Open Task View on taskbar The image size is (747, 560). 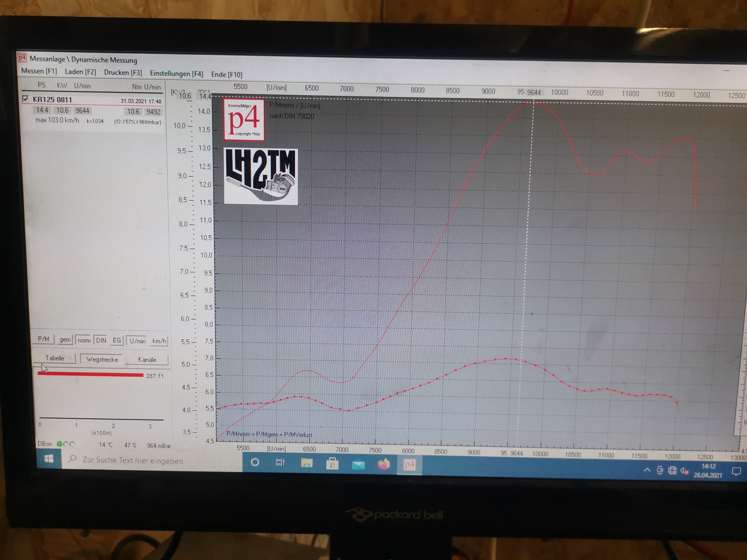tap(280, 462)
